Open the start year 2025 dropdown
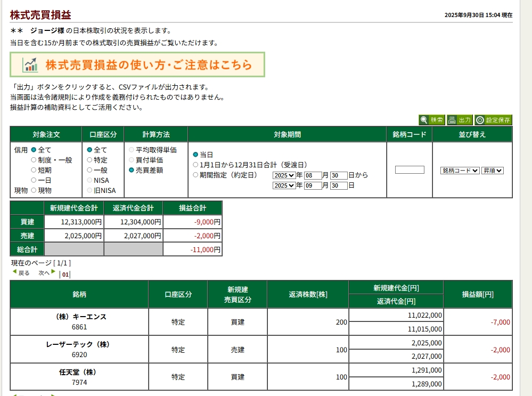This screenshot has width=532, height=396. (283, 175)
